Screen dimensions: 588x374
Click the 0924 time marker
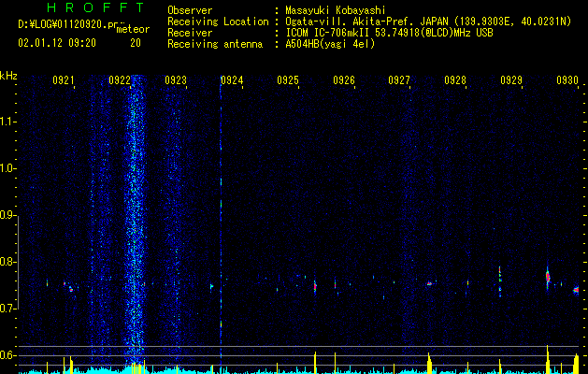232,80
